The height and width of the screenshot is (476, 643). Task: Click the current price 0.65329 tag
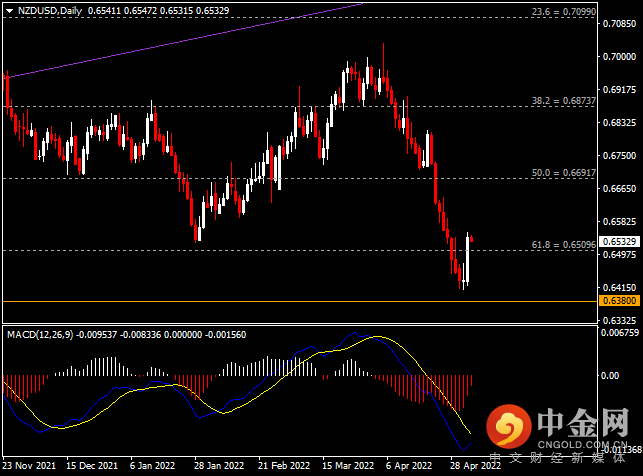[x=619, y=241]
